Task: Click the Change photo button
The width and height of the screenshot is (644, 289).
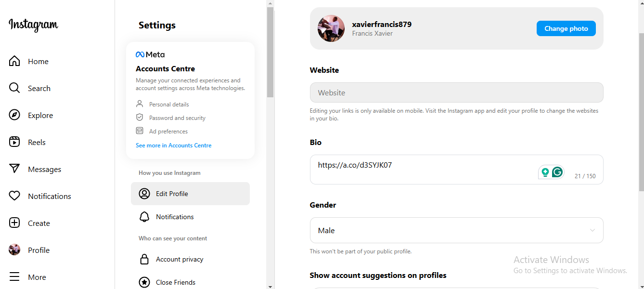Action: click(x=566, y=28)
